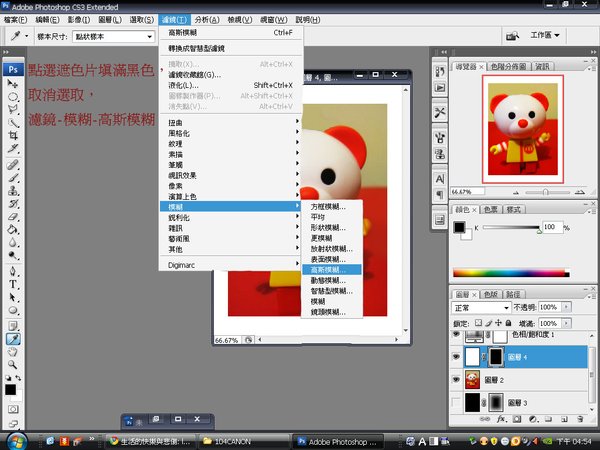
Task: Select the Zoom tool
Action: point(13,365)
